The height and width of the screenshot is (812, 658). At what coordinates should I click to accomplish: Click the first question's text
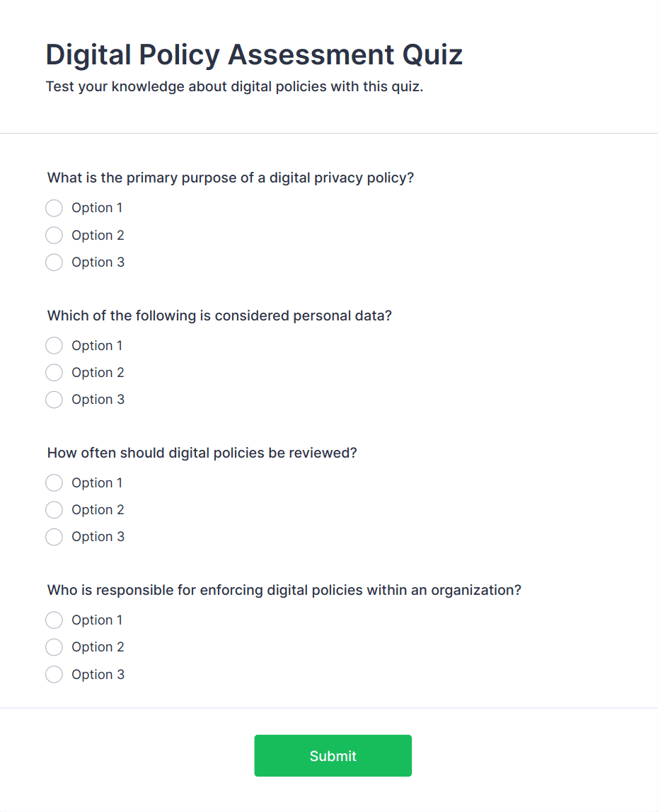pos(230,178)
